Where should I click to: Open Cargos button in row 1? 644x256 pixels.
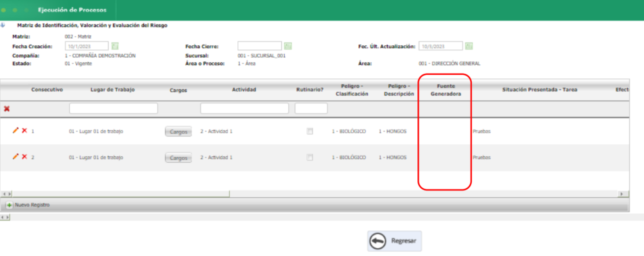click(x=178, y=132)
